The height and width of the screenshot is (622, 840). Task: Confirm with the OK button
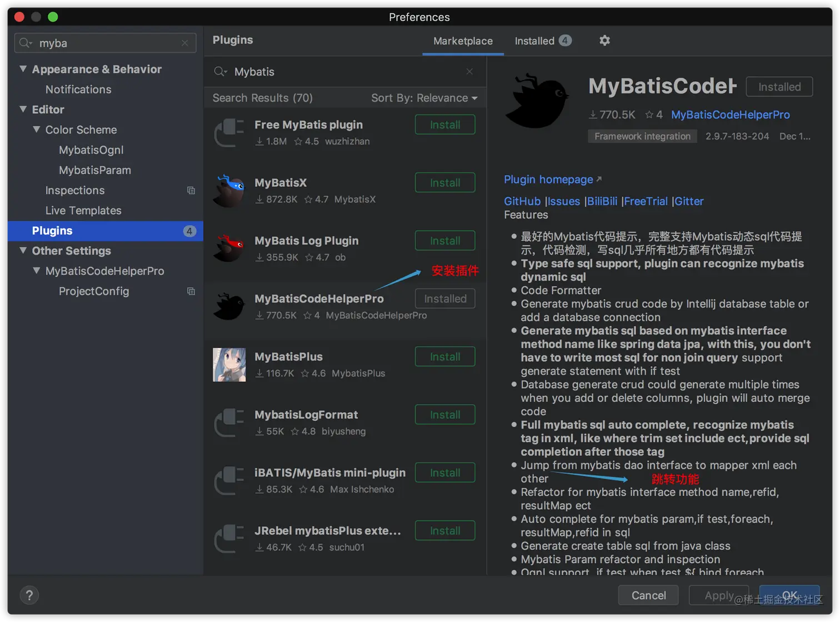pos(789,595)
